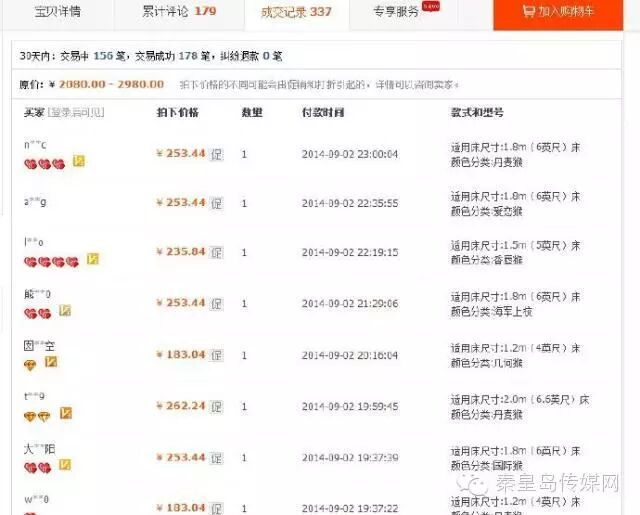Viewport: 640px width, 515px height.
Task: Click heart rating icons of buyer n**c
Action: point(45,164)
